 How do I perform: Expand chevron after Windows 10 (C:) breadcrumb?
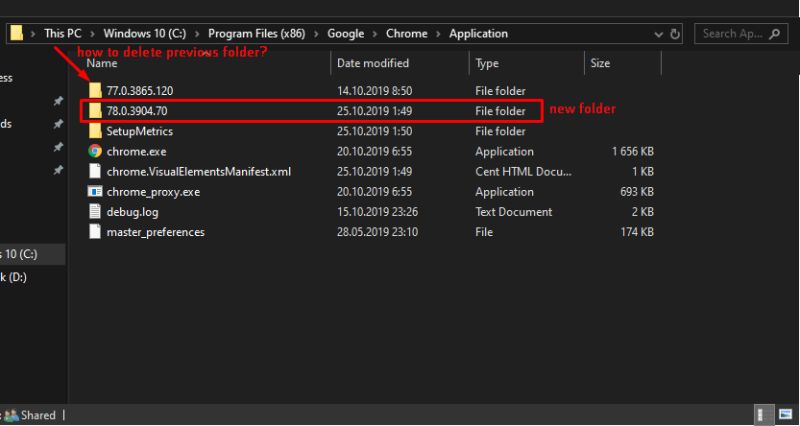197,34
